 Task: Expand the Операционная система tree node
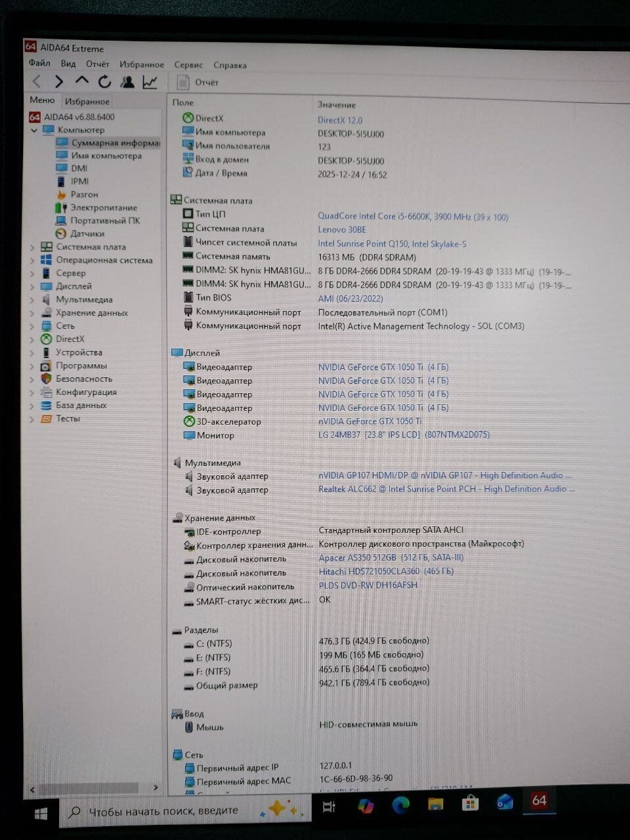(x=32, y=261)
